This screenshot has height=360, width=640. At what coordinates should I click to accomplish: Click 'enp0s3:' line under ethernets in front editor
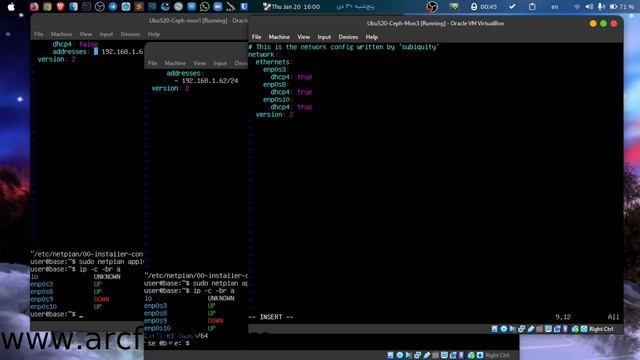point(275,69)
